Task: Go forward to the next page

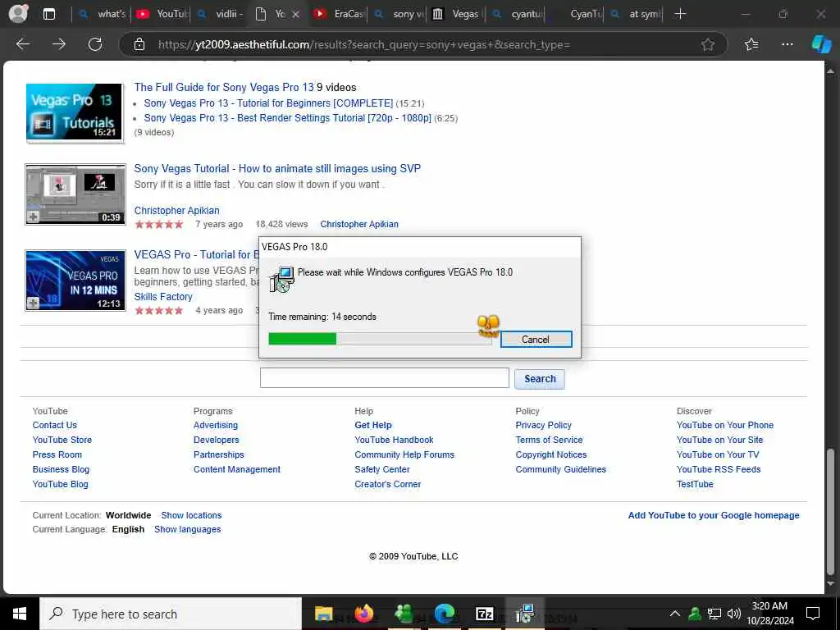Action: point(59,44)
